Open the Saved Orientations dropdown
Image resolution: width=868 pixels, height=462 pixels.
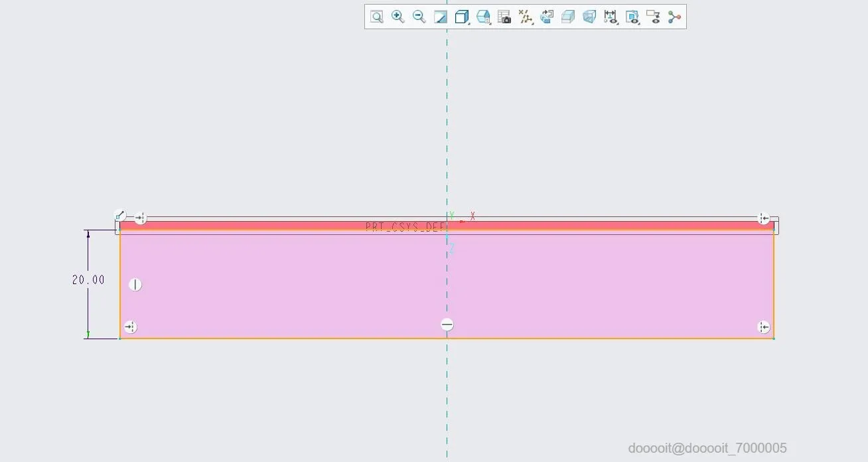pyautogui.click(x=483, y=17)
